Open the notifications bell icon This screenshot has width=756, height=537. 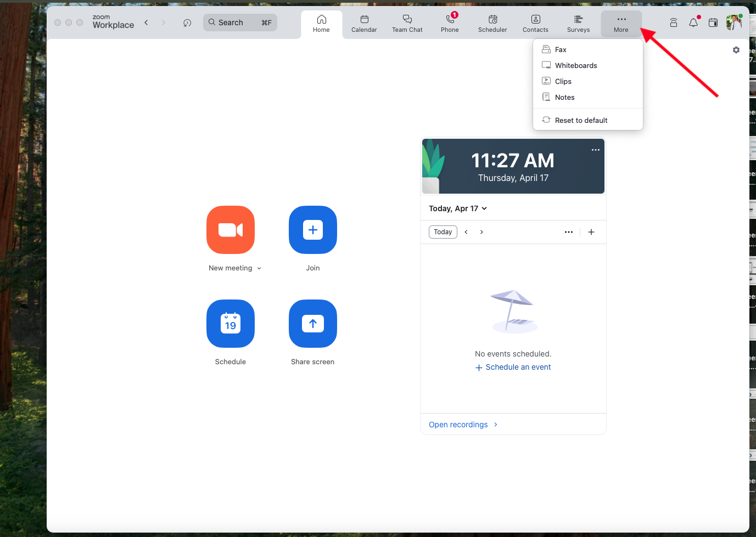[693, 22]
